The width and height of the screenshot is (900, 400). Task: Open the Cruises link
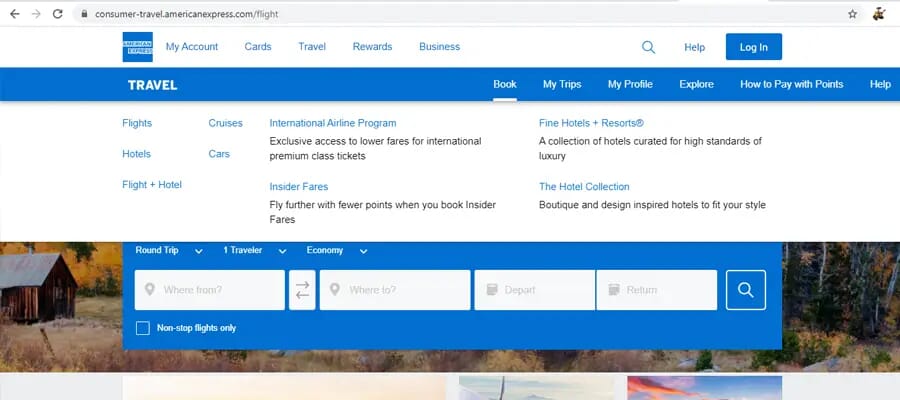pos(226,123)
